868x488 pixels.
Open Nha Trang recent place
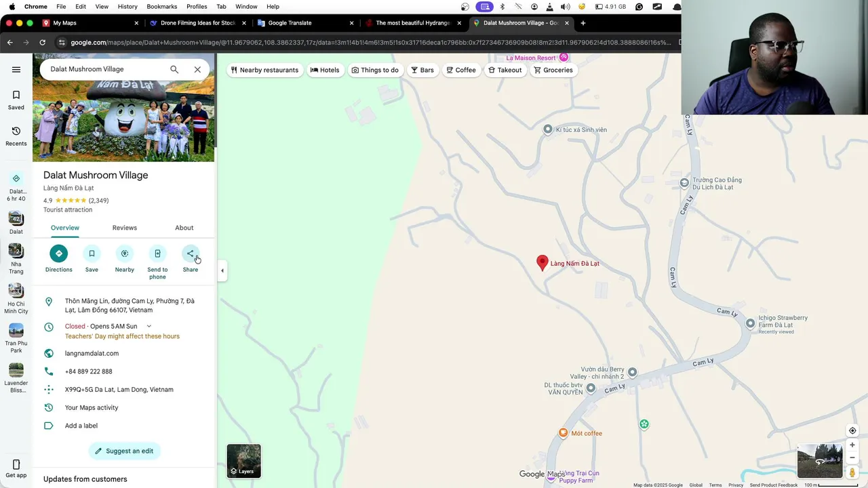click(16, 260)
